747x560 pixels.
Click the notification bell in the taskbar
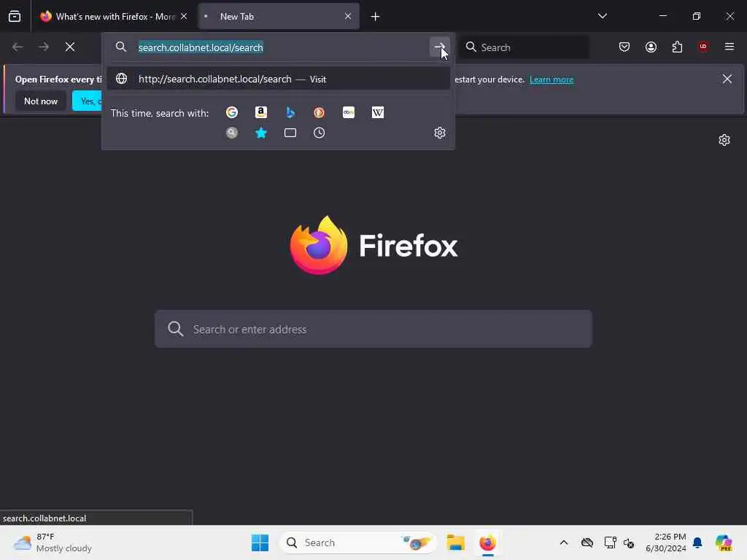click(697, 542)
